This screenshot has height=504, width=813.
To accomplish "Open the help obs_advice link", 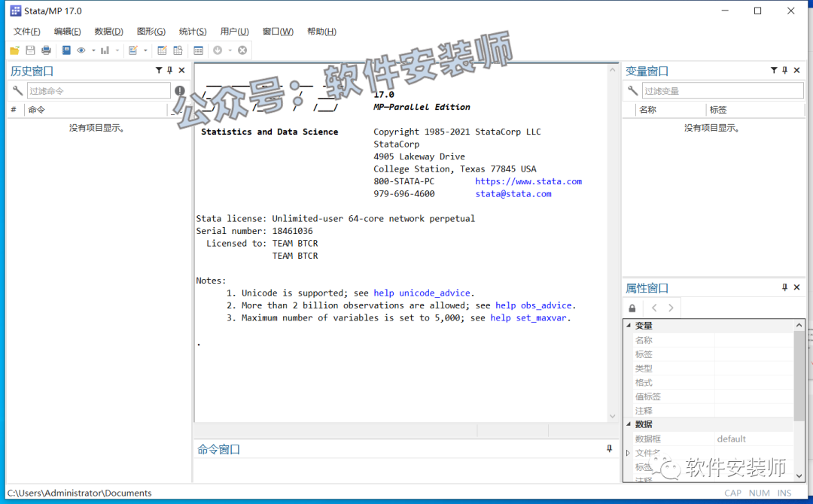I will tap(534, 305).
